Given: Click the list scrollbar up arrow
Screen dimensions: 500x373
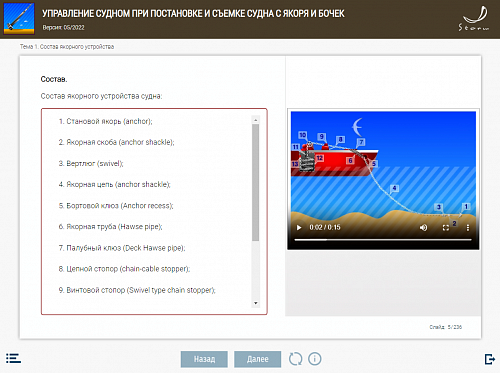Looking at the screenshot, I should point(256,120).
